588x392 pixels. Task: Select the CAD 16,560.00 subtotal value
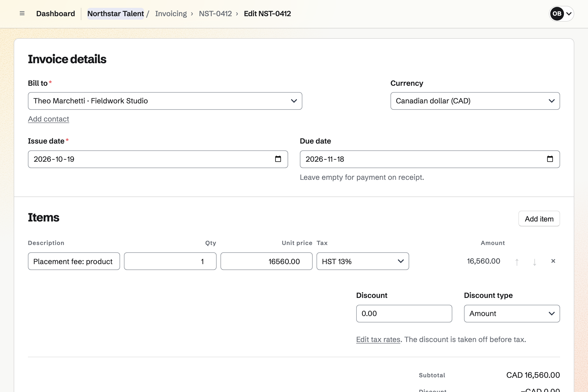pos(533,375)
